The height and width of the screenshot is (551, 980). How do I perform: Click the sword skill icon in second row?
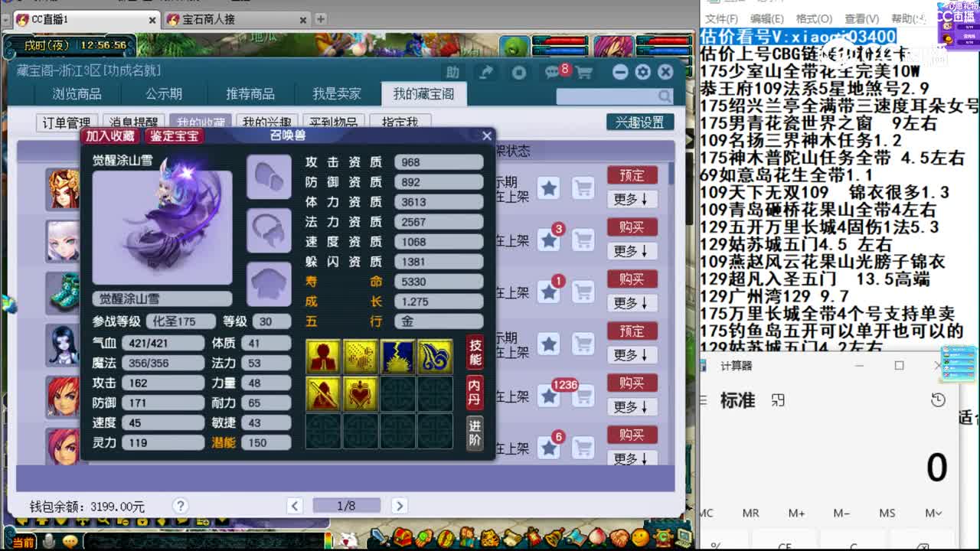[323, 393]
